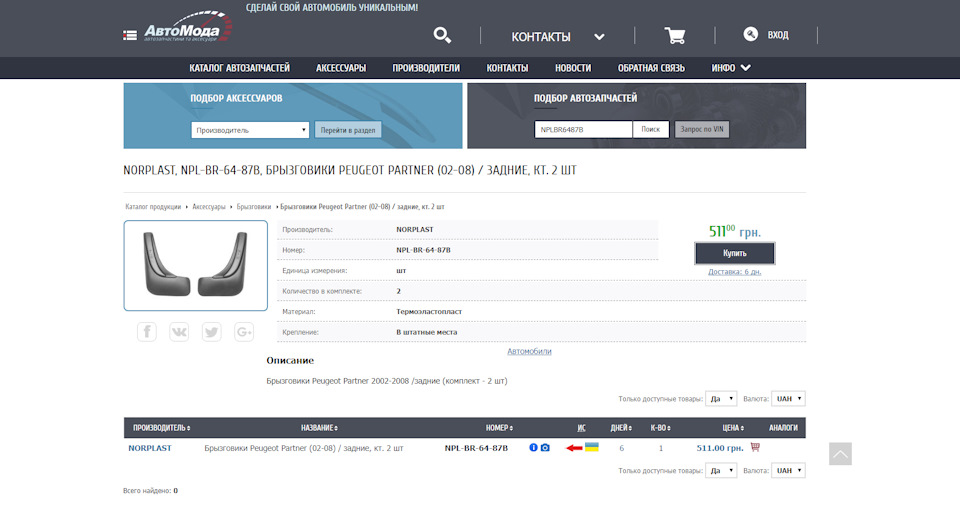
Task: Sort table by ПРОИЗВОДИТЕЛЬ column
Action: pos(162,428)
